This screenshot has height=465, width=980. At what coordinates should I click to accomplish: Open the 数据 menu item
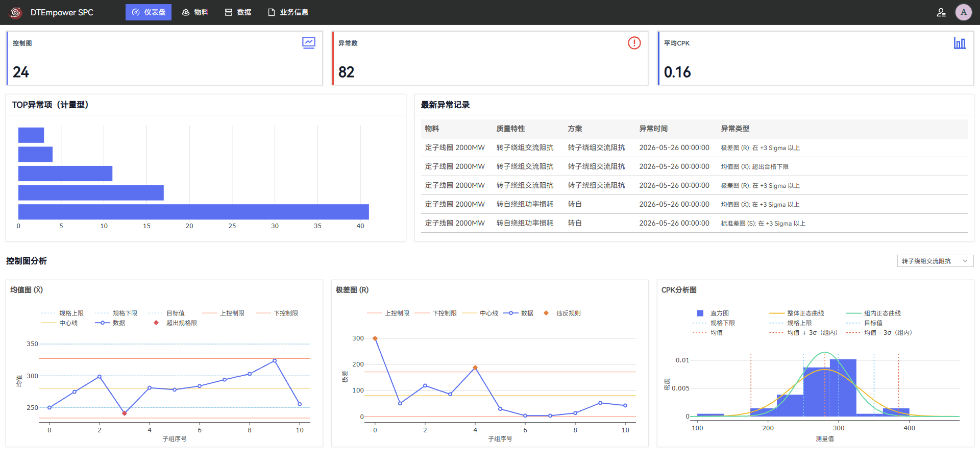click(238, 12)
